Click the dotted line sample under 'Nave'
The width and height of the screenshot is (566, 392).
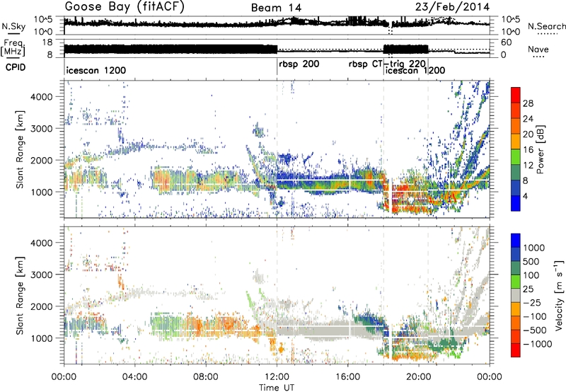[x=538, y=57]
